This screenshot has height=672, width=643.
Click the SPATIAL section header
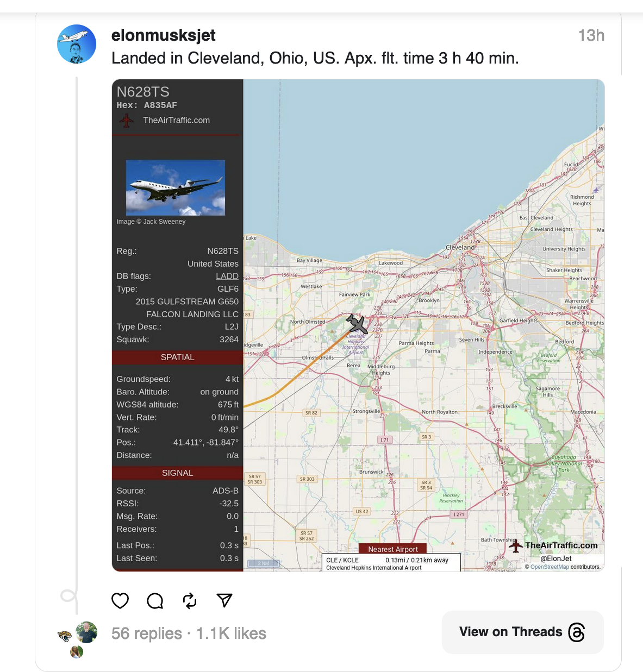click(178, 357)
